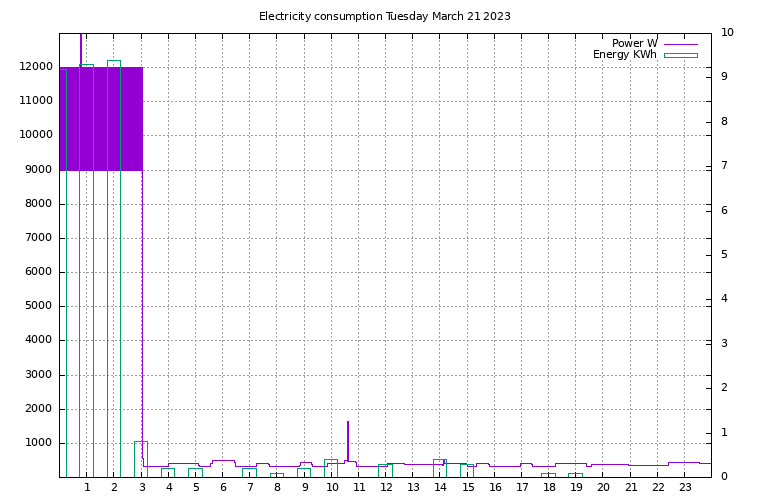Click the hour label '17' on the x-axis
Image resolution: width=768 pixels, height=500 pixels.
(x=522, y=487)
